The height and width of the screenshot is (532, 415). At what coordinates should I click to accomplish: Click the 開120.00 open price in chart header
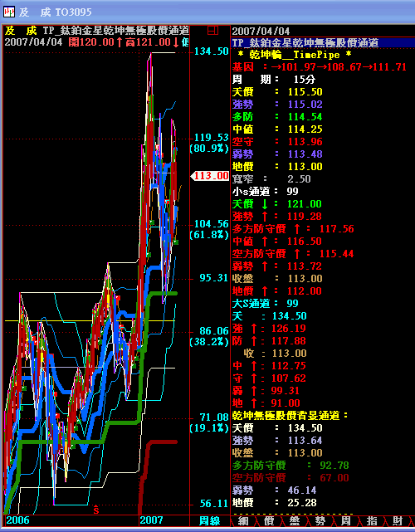(91, 42)
